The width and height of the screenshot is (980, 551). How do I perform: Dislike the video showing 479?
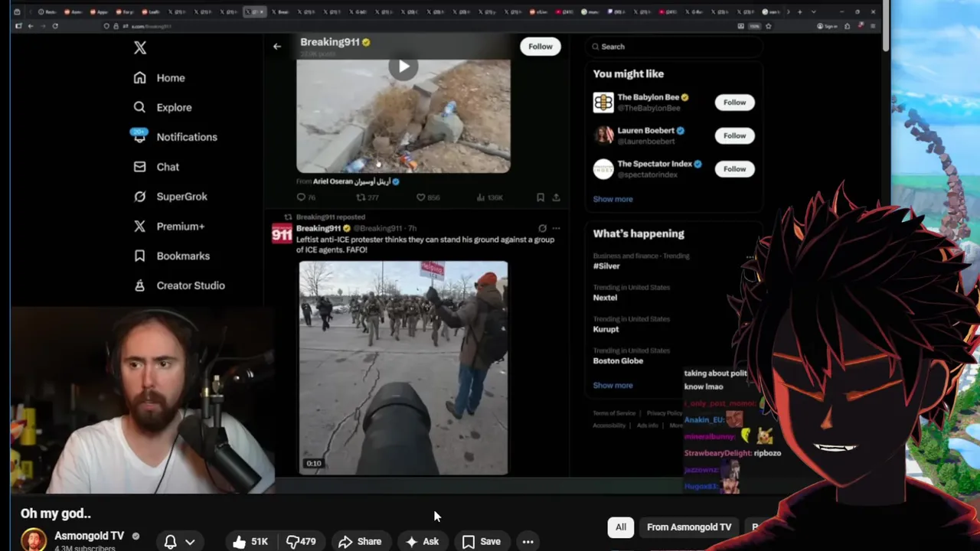(301, 542)
